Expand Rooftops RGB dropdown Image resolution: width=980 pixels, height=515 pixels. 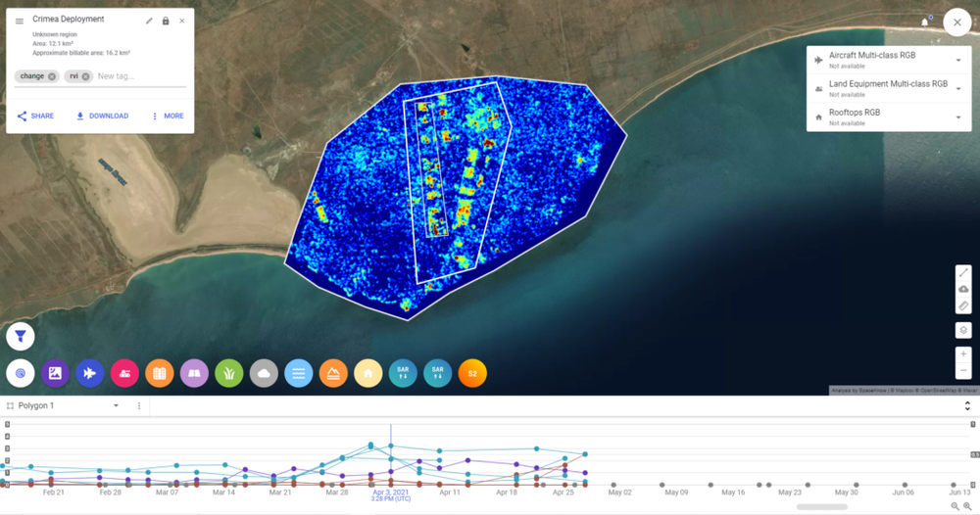coord(957,117)
